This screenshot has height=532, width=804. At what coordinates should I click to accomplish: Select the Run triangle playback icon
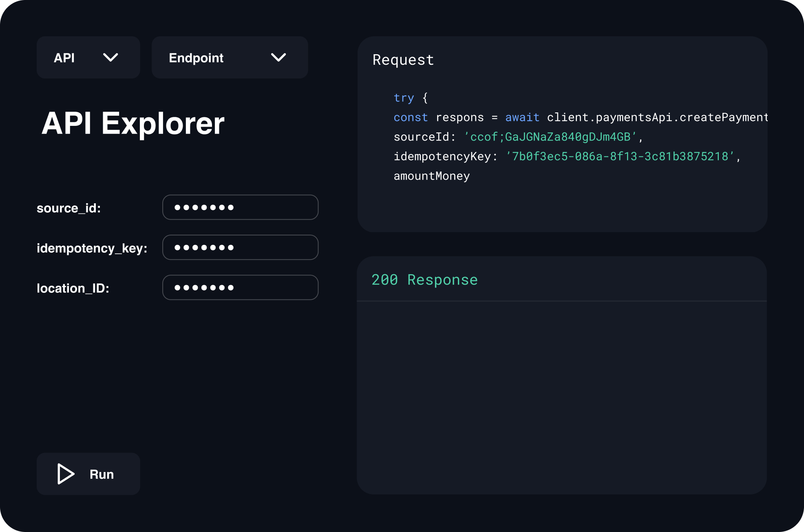[66, 474]
